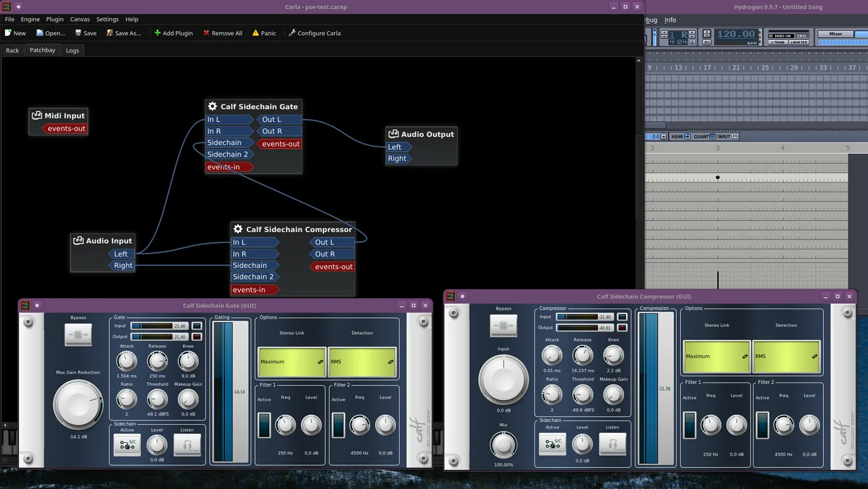Toggle the Sidechain Listen headphone button in the Compressor GUI
The height and width of the screenshot is (489, 868).
612,444
